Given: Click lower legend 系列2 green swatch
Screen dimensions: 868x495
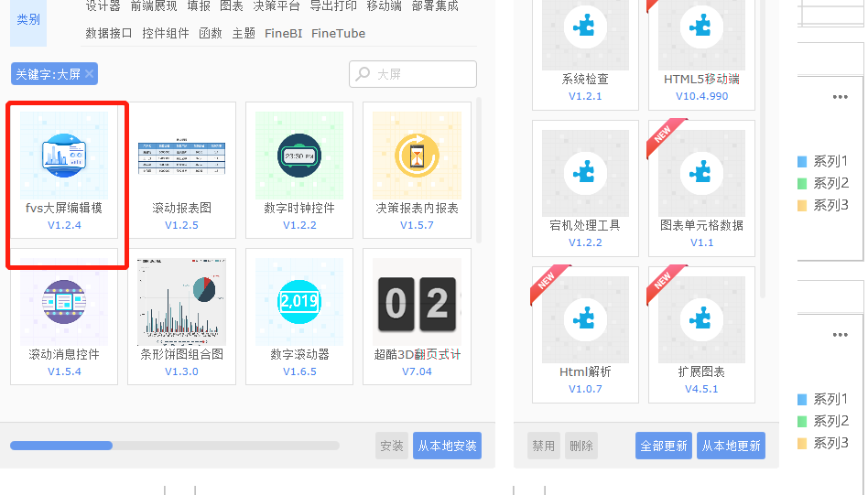Looking at the screenshot, I should tap(802, 422).
